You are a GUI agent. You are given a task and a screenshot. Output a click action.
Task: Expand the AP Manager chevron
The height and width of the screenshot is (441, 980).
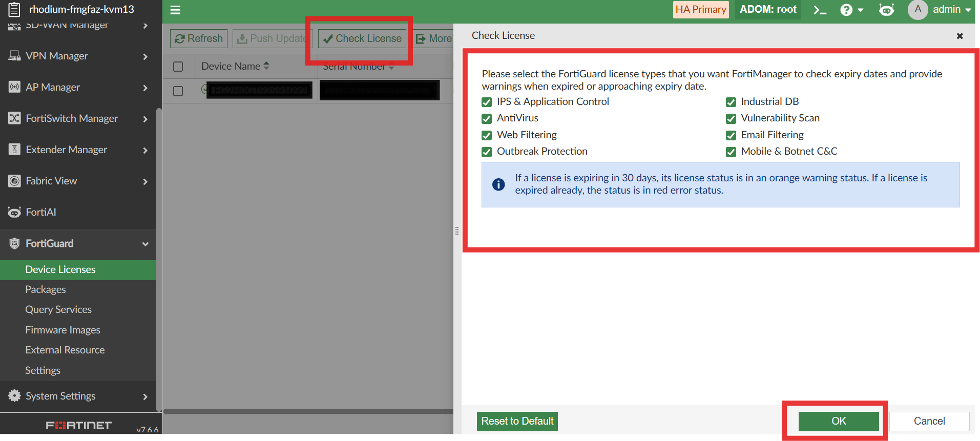coord(145,88)
